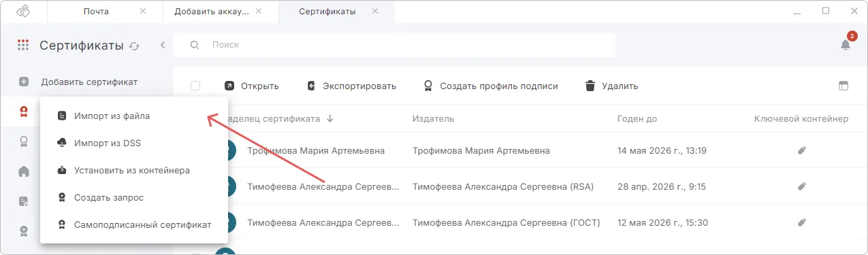Open the home sidebar icon
868x255 pixels.
point(23,171)
